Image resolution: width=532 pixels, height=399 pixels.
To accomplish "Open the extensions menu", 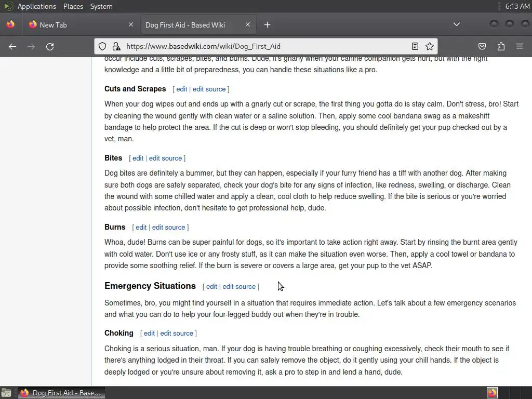I will click(x=501, y=46).
